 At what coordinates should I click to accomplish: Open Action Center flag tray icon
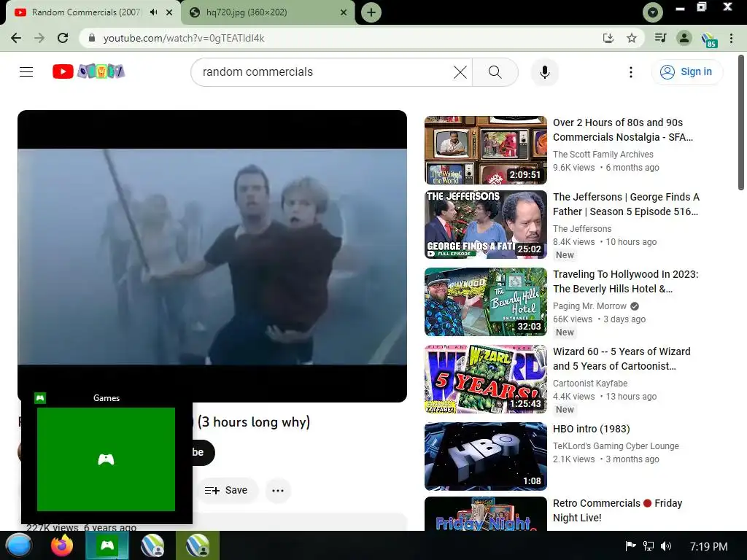pos(630,545)
